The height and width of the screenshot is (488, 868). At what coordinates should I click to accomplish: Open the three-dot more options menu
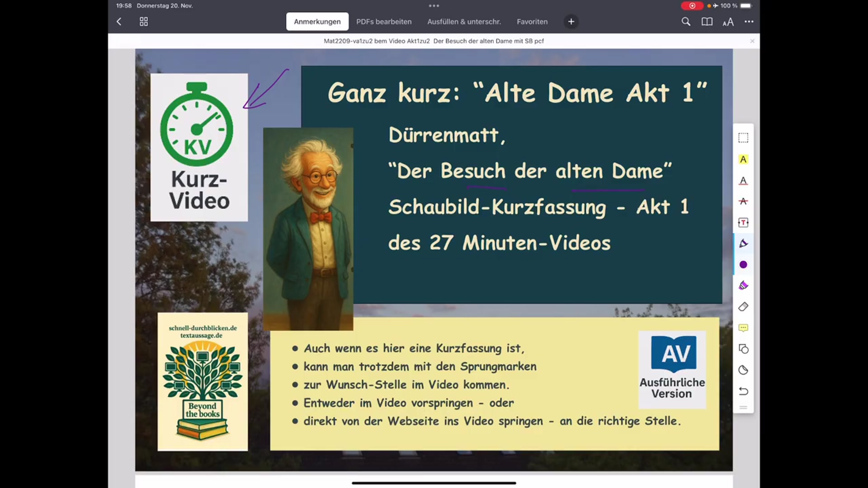[x=749, y=21]
